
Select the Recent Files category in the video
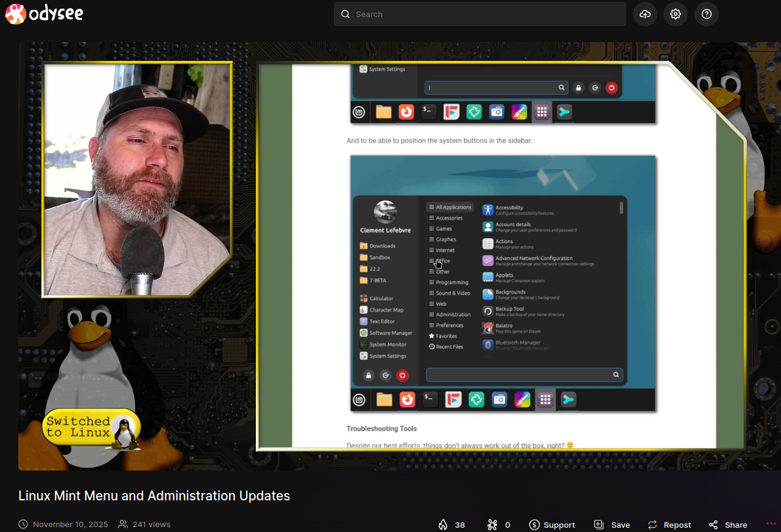coord(446,347)
